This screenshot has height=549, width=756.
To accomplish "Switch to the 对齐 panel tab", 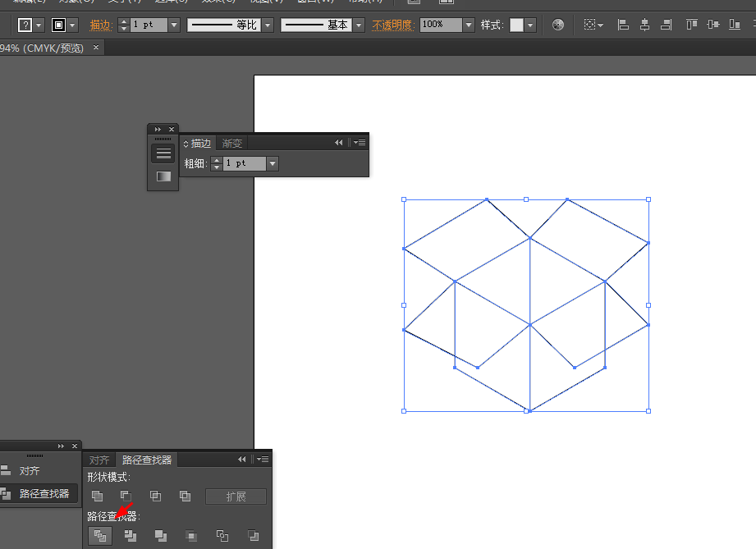I will tap(99, 460).
